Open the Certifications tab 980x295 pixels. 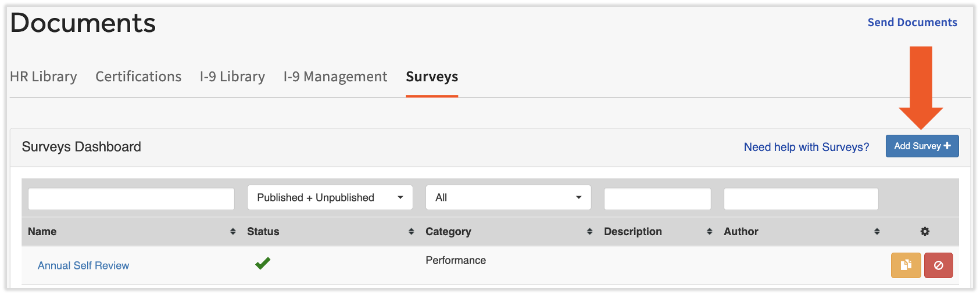138,77
